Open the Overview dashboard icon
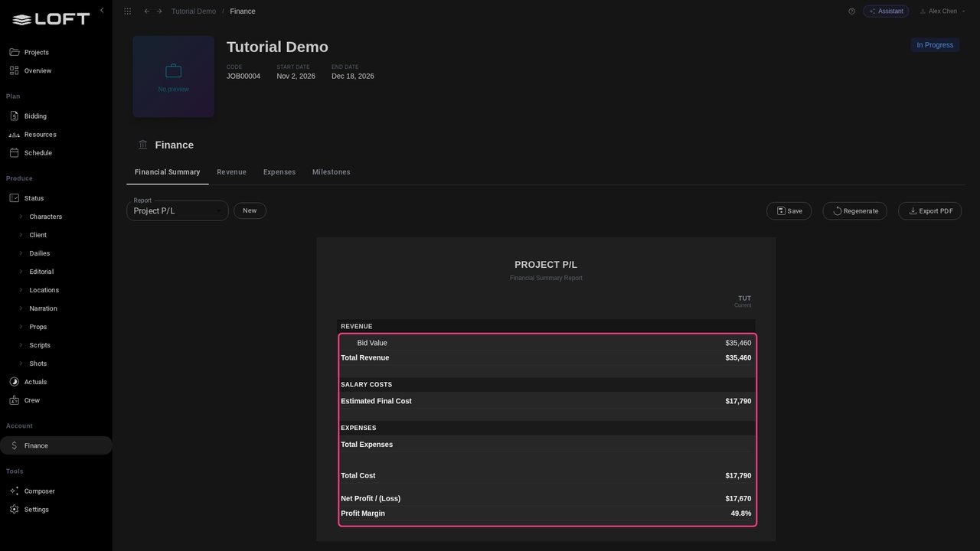 [x=15, y=70]
